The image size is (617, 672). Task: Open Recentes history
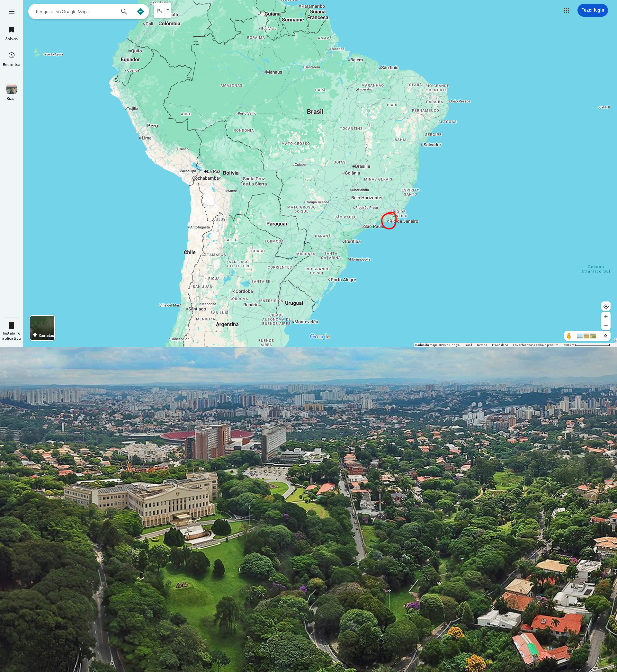coord(11,59)
